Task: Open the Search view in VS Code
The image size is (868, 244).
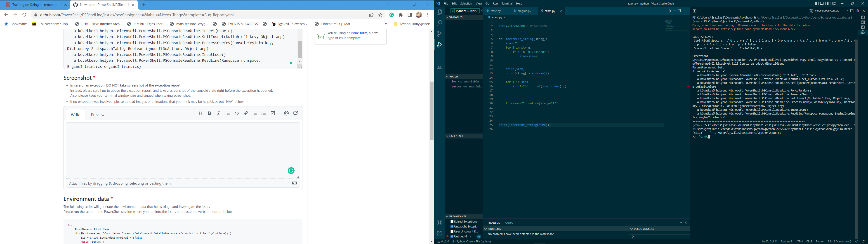Action: pyautogui.click(x=439, y=23)
